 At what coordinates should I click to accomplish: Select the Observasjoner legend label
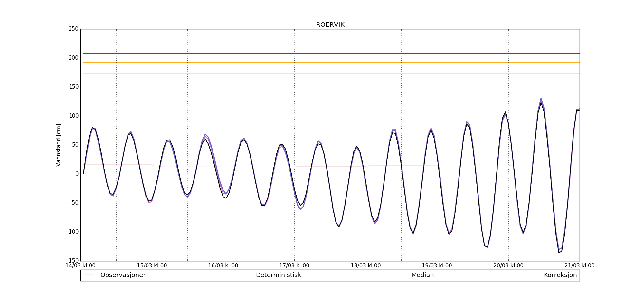[x=123, y=275]
